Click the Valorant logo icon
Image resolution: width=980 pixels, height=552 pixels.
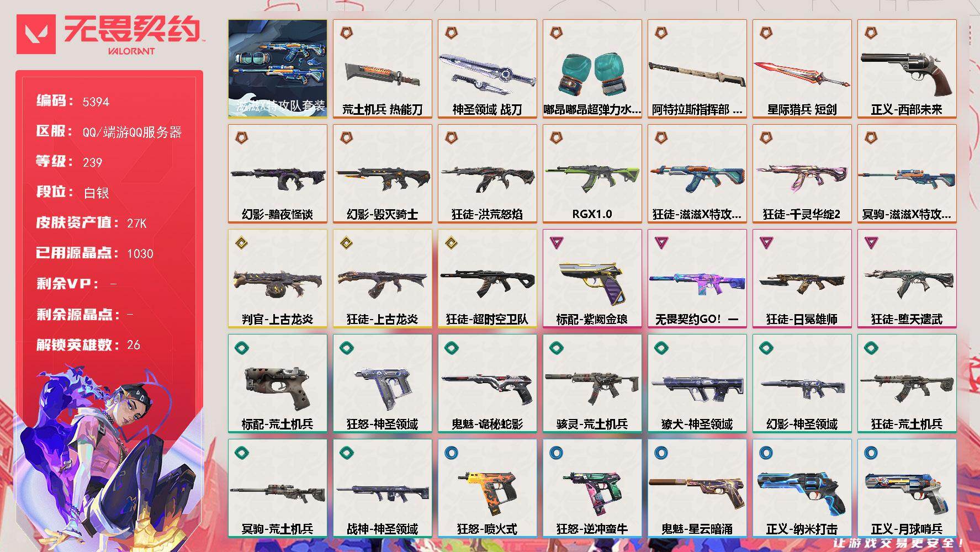(x=36, y=34)
